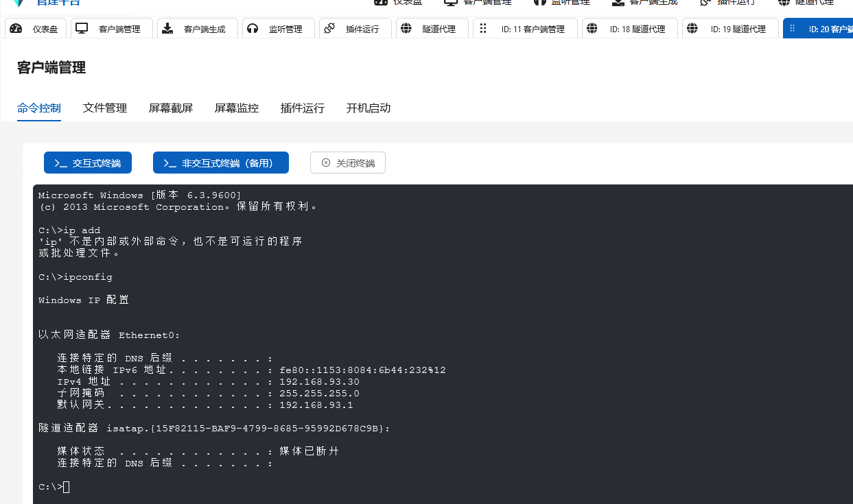Click the download icon on the 客户端生成 tab
Viewport: 853px width, 504px height.
point(167,29)
